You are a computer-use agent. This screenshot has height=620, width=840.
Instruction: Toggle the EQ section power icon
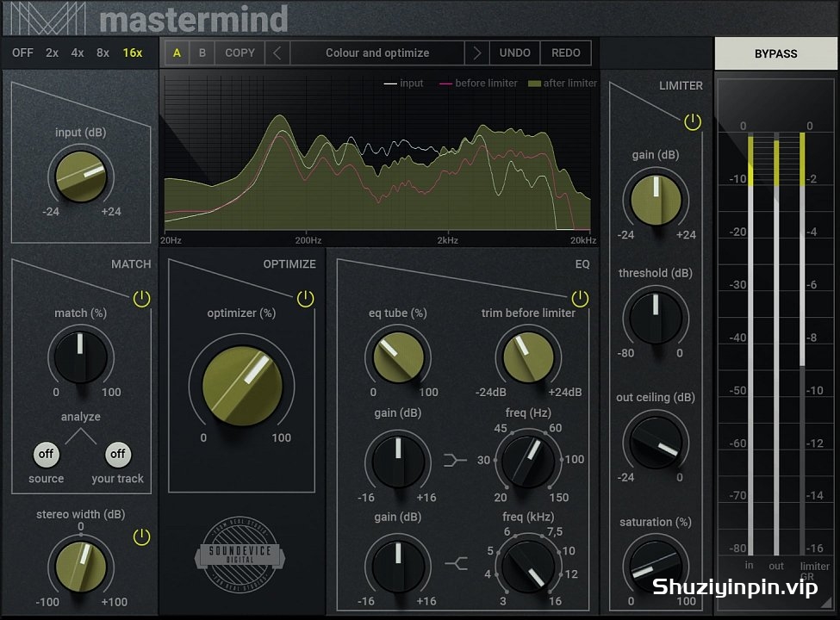point(580,299)
